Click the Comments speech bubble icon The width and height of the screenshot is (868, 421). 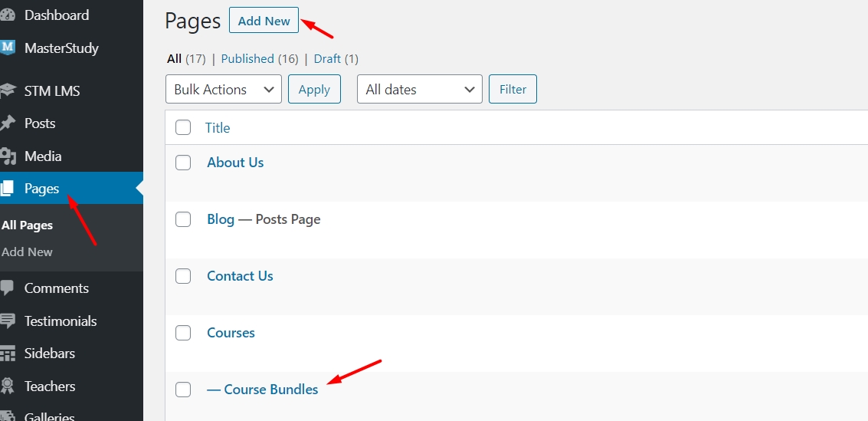pyautogui.click(x=8, y=288)
